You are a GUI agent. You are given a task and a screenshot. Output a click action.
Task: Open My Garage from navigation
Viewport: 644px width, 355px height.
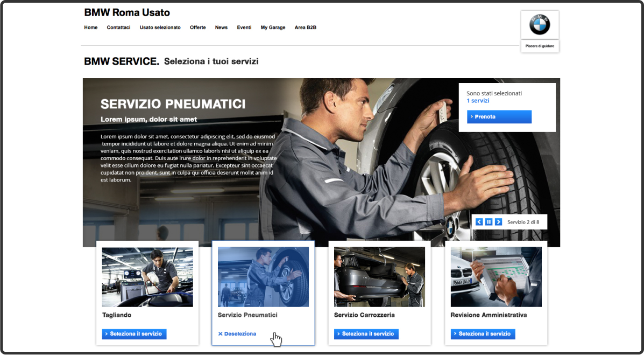(273, 27)
